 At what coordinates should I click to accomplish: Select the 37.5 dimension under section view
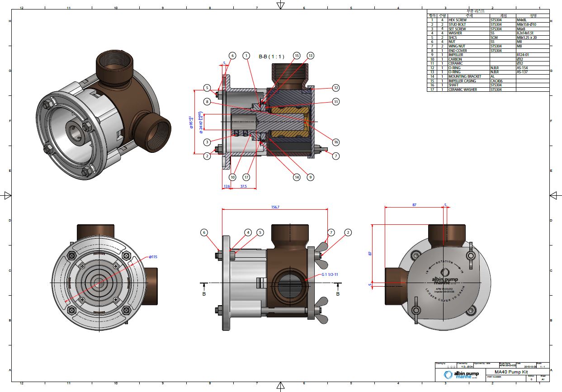243,186
